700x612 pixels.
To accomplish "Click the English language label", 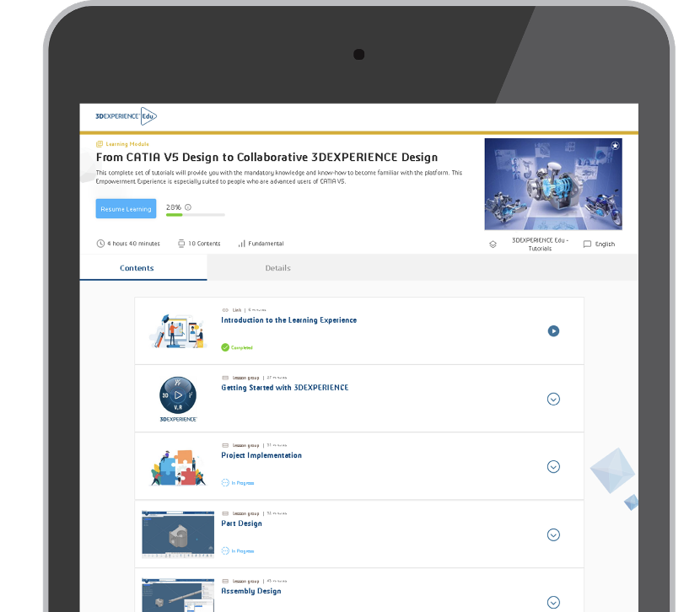I will pos(605,244).
